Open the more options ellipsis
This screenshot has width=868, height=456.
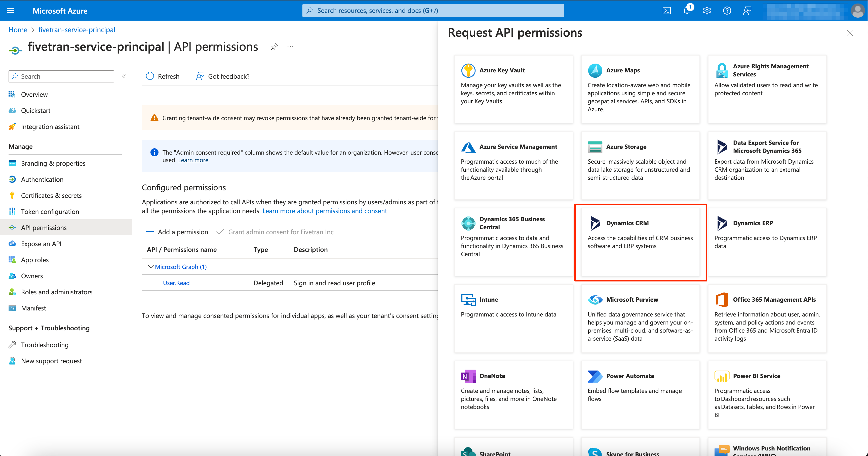[x=290, y=47]
